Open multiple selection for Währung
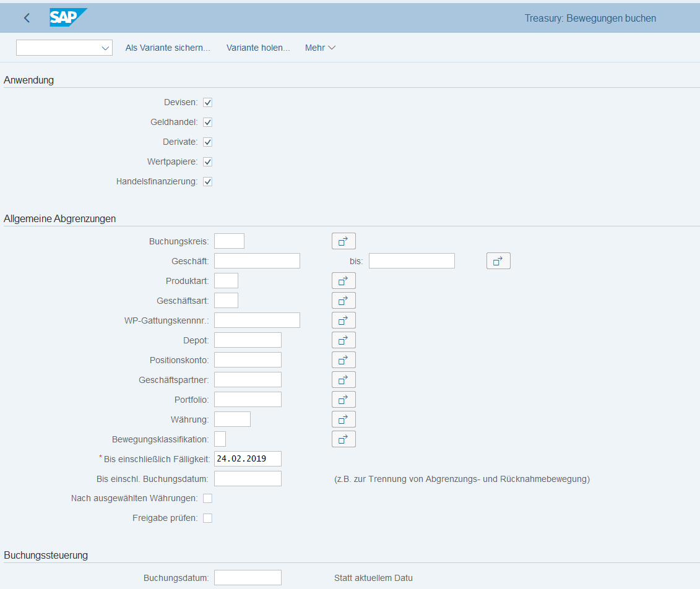This screenshot has width=700, height=589. coord(344,419)
